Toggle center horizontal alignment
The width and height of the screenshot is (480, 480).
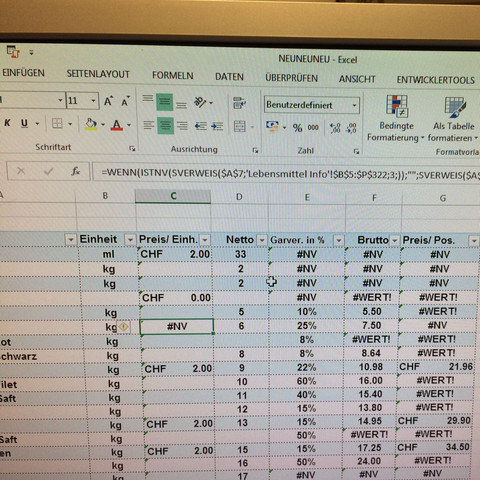165,125
